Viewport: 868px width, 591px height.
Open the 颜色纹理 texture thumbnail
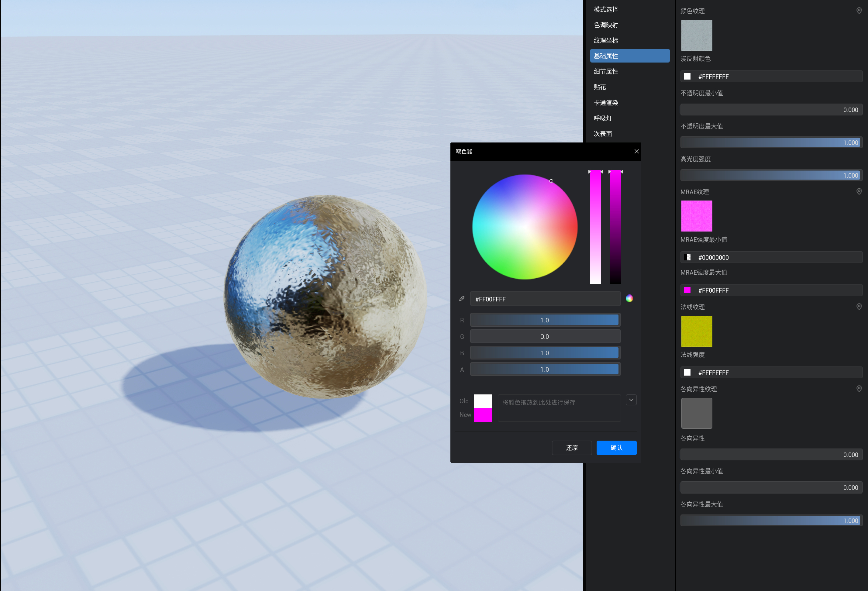tap(696, 35)
